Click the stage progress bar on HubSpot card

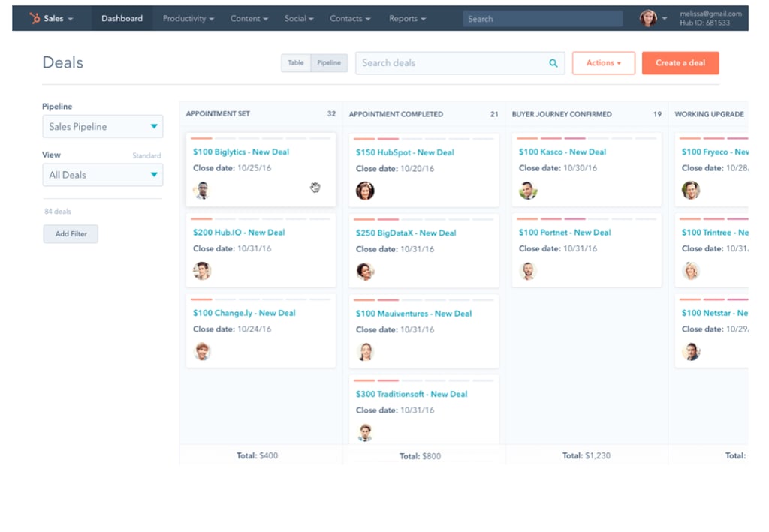click(x=424, y=139)
